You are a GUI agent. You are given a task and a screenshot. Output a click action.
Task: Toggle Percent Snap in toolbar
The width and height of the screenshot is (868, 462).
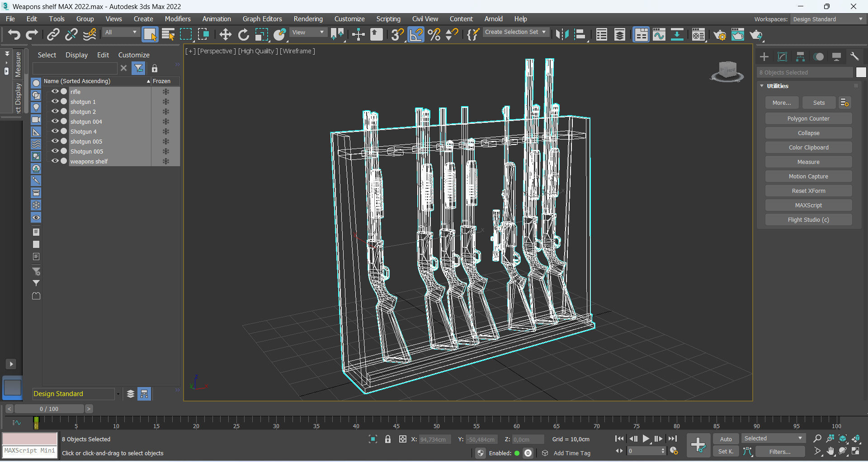point(434,35)
